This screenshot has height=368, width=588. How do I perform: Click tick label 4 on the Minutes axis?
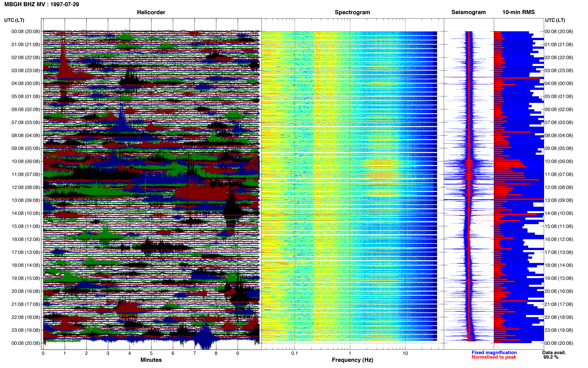tap(130, 353)
